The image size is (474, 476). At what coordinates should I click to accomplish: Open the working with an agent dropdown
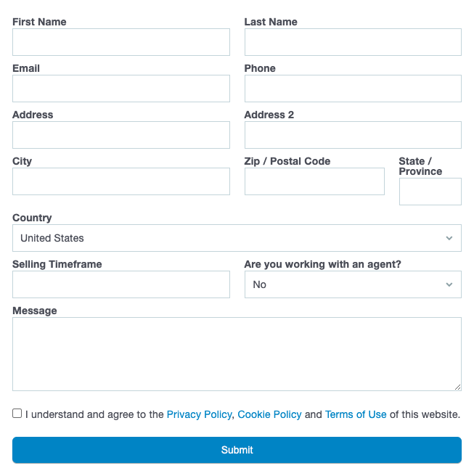click(x=353, y=284)
